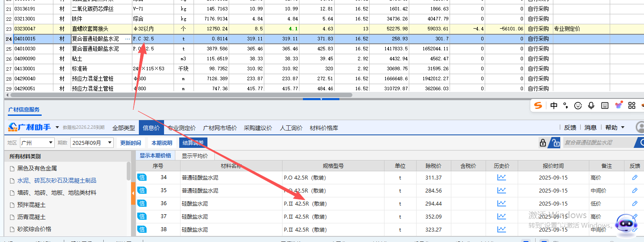Image resolution: width=644 pixels, height=242 pixels.
Task: Open the 采购建议价 tab
Action: click(258, 128)
